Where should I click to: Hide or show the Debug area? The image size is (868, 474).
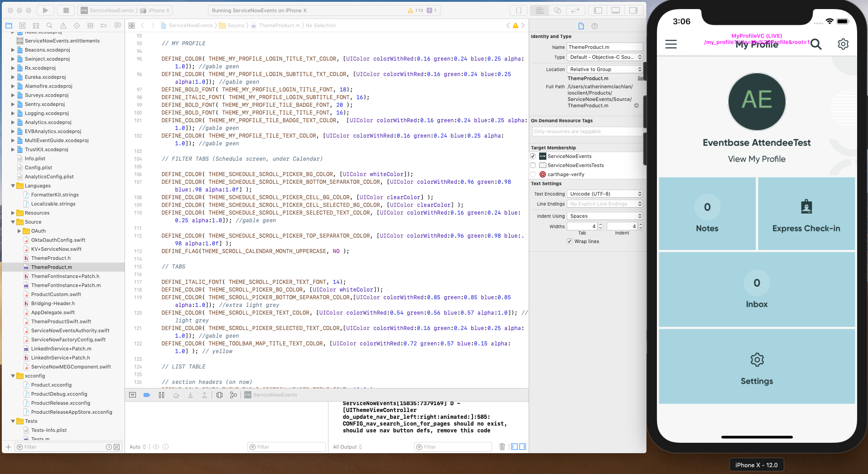pos(616,10)
